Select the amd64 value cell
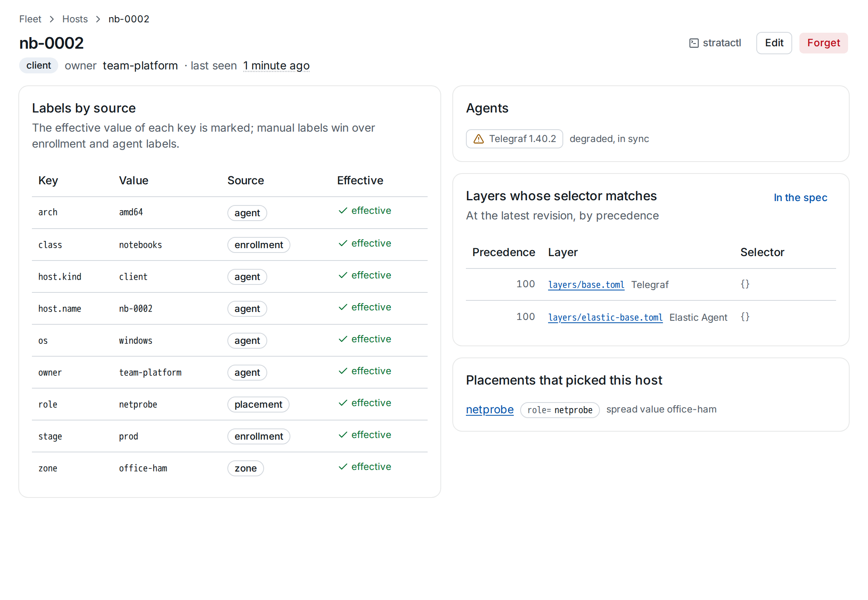Viewport: 868px width, 600px height. [x=131, y=212]
